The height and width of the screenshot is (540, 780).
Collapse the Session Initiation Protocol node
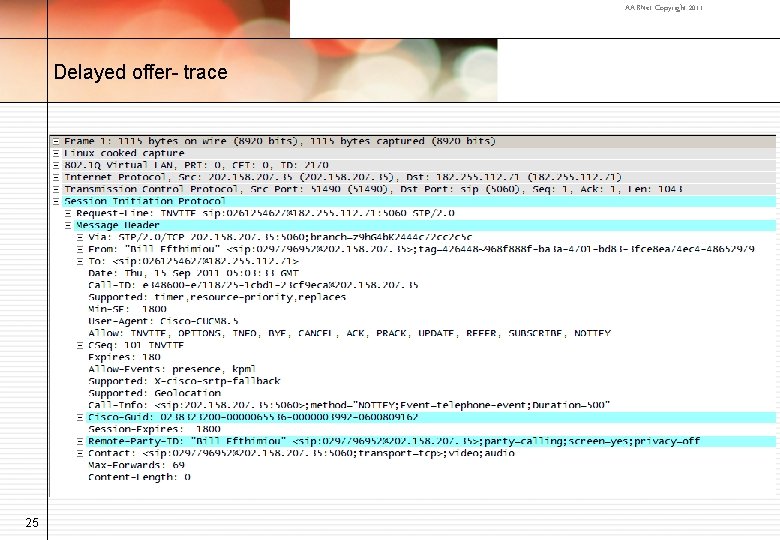point(56,201)
